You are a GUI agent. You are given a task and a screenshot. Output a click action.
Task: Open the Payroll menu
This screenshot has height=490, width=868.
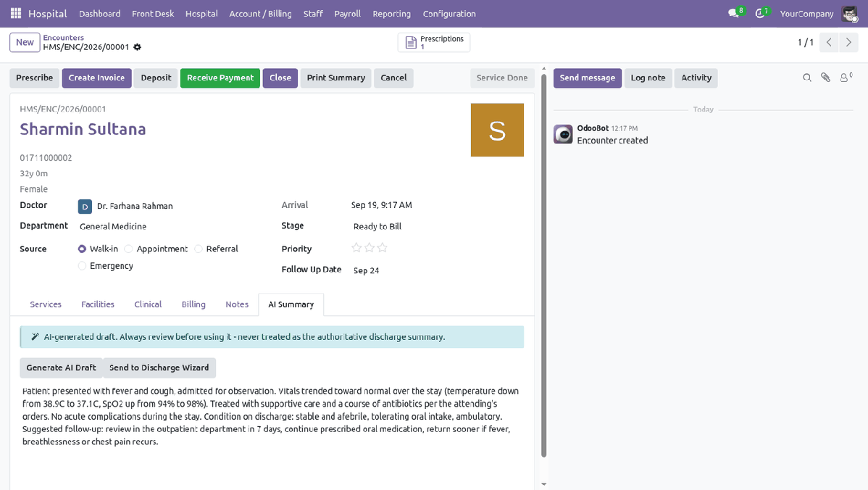click(x=347, y=13)
